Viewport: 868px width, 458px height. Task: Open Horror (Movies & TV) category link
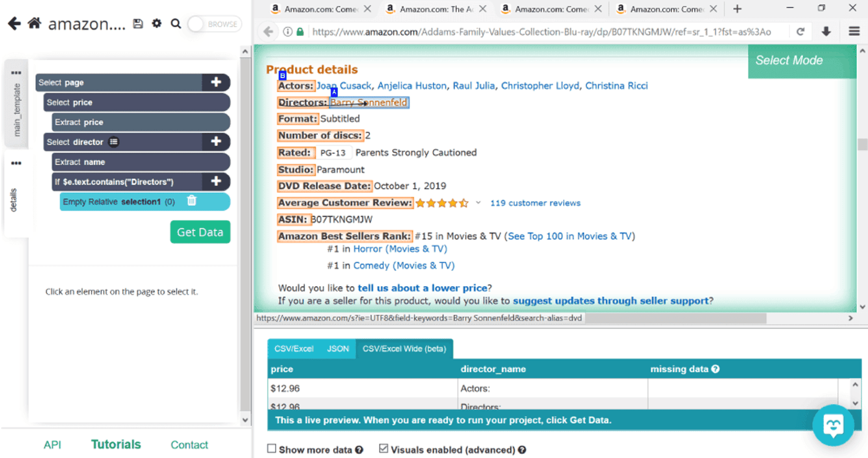(400, 249)
